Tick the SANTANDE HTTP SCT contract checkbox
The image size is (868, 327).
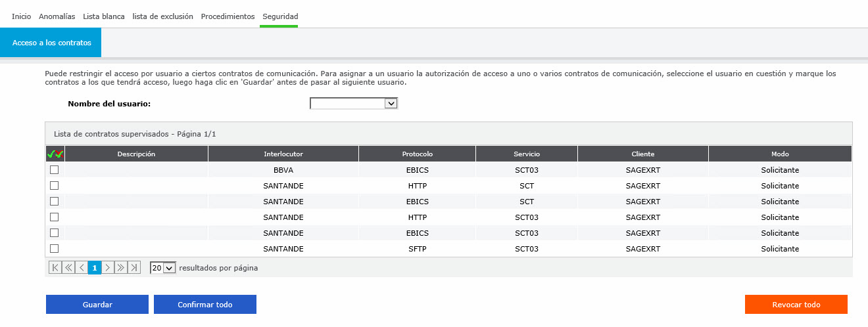click(55, 186)
